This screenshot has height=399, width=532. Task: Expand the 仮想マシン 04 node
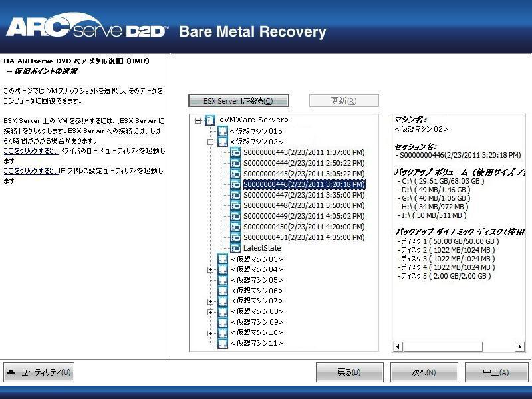point(210,270)
